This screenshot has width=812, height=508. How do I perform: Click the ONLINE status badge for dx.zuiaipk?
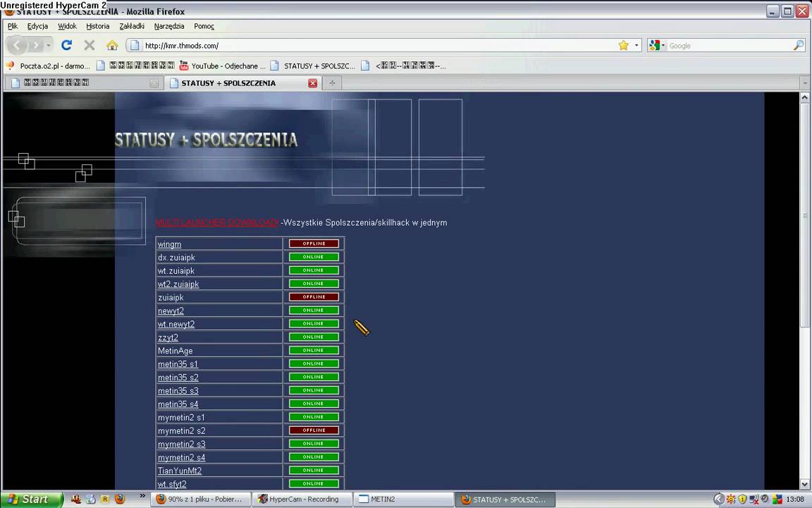[314, 257]
